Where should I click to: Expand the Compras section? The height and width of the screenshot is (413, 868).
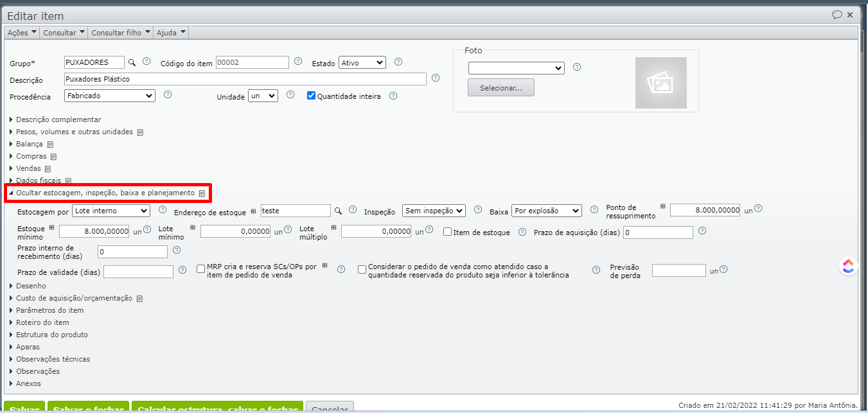pos(31,156)
